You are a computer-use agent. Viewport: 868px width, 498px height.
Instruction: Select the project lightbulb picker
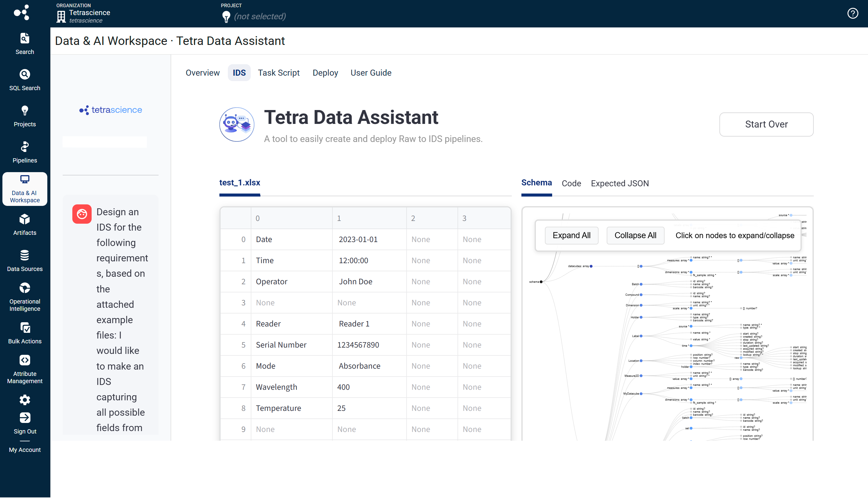(226, 16)
